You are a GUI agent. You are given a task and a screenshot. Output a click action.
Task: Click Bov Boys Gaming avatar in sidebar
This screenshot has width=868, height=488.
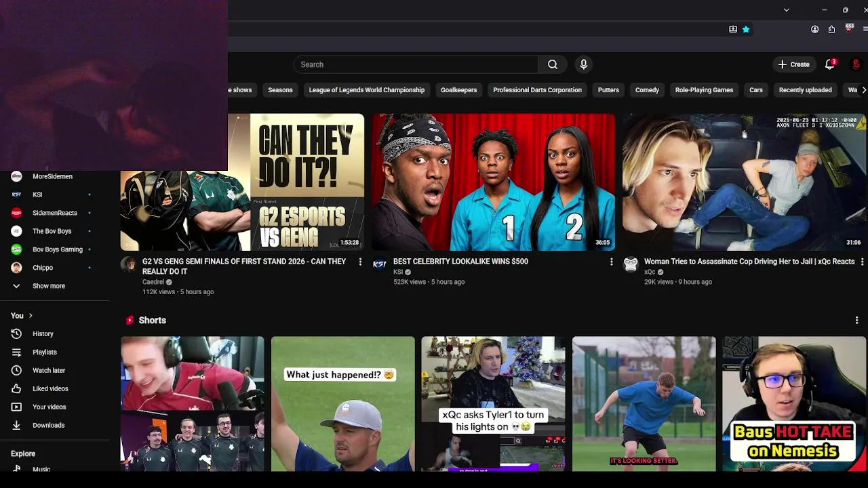pos(16,249)
